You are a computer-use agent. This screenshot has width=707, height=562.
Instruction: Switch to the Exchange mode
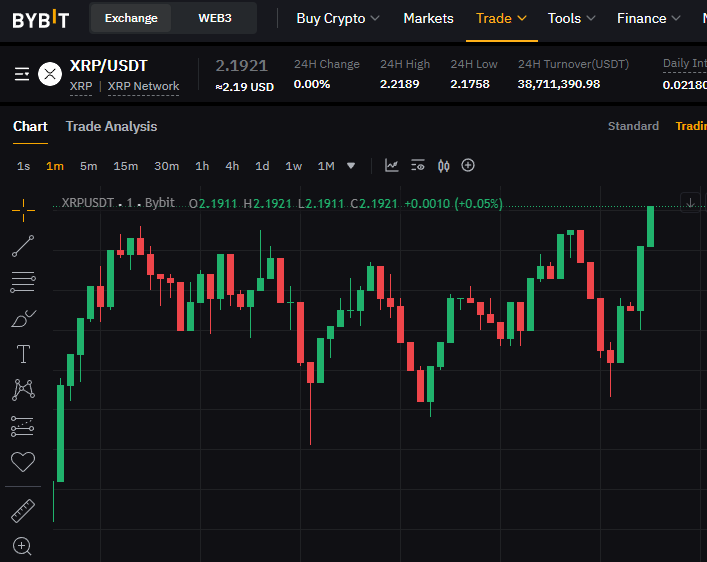pyautogui.click(x=131, y=18)
